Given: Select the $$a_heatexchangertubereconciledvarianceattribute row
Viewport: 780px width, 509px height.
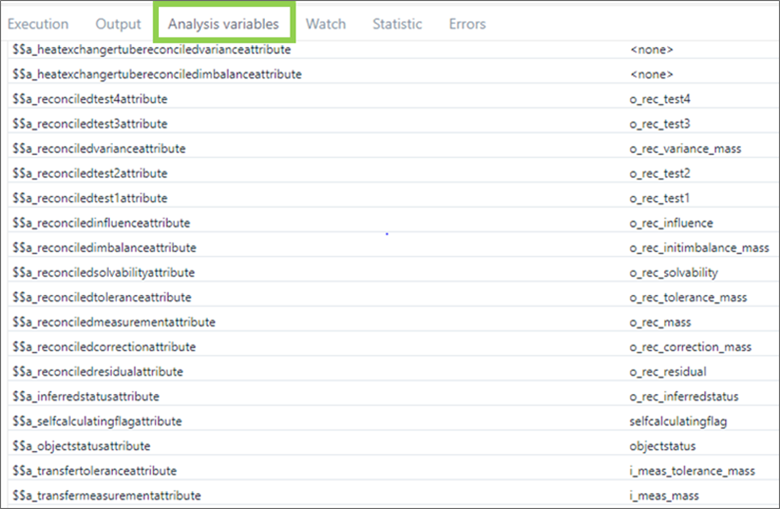Looking at the screenshot, I should tap(155, 49).
